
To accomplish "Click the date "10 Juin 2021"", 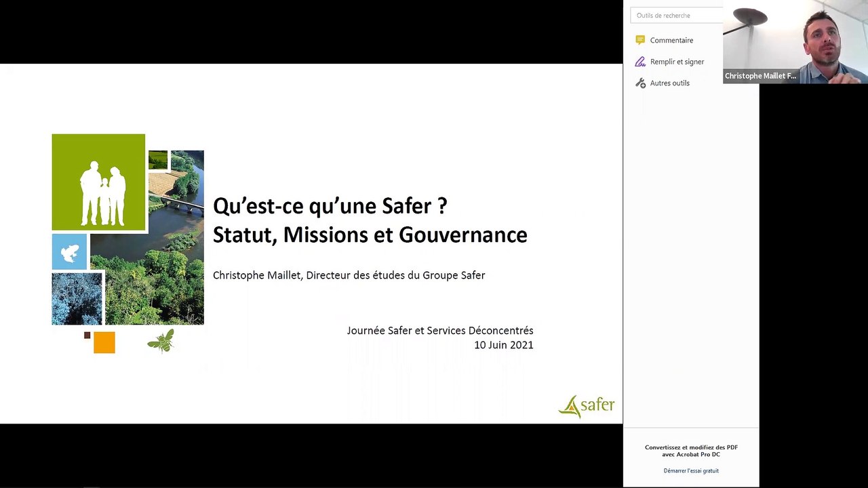I will tap(504, 345).
